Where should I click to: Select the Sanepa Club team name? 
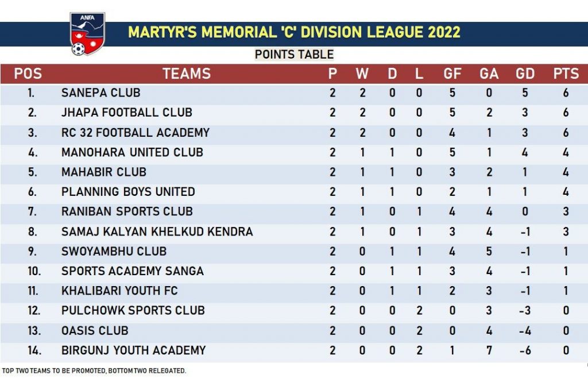tap(101, 93)
